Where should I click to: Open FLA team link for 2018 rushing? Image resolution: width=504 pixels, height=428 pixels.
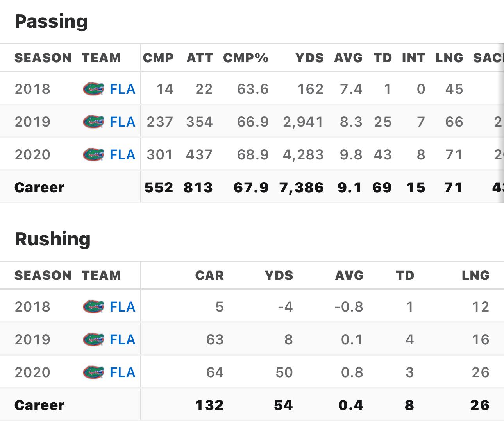(x=122, y=307)
